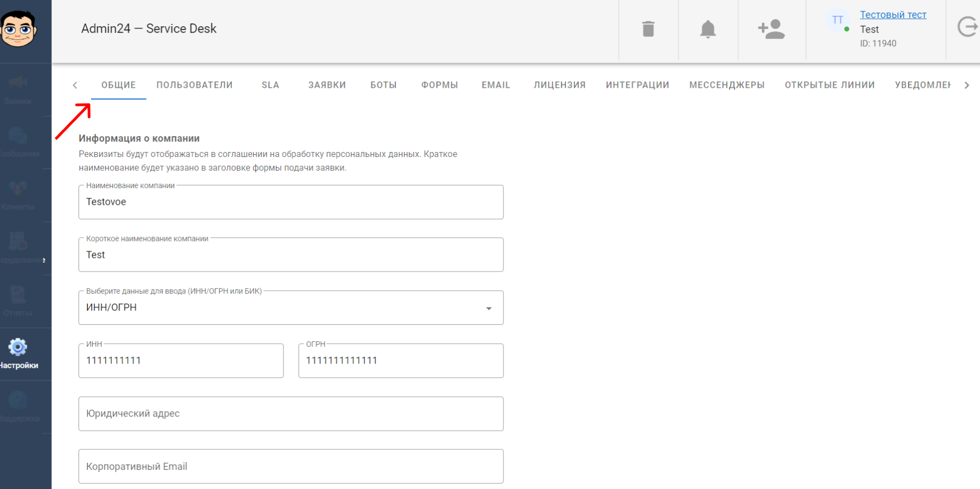Viewport: 980px width, 489px height.
Task: Open Клиенты sidebar icon
Action: coord(18,189)
